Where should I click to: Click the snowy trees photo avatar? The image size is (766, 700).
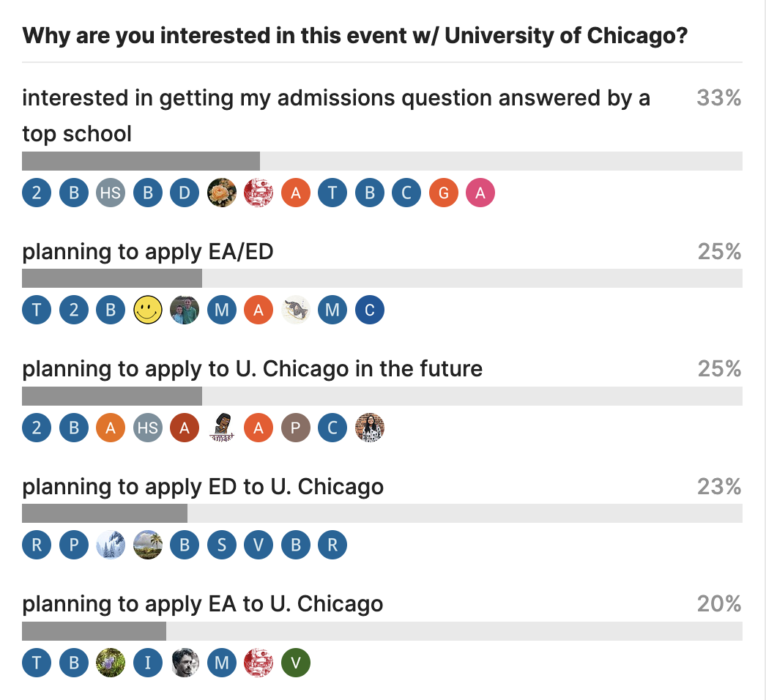(110, 546)
